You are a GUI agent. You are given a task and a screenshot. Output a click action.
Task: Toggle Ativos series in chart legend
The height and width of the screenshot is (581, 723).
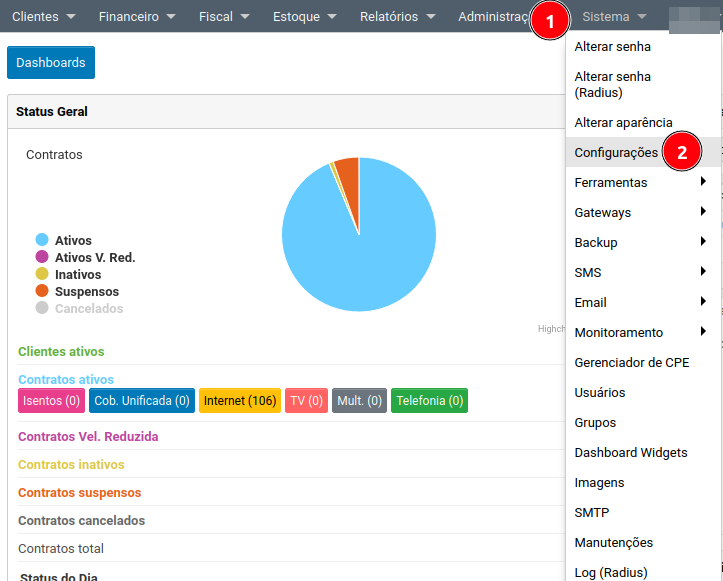pyautogui.click(x=73, y=240)
